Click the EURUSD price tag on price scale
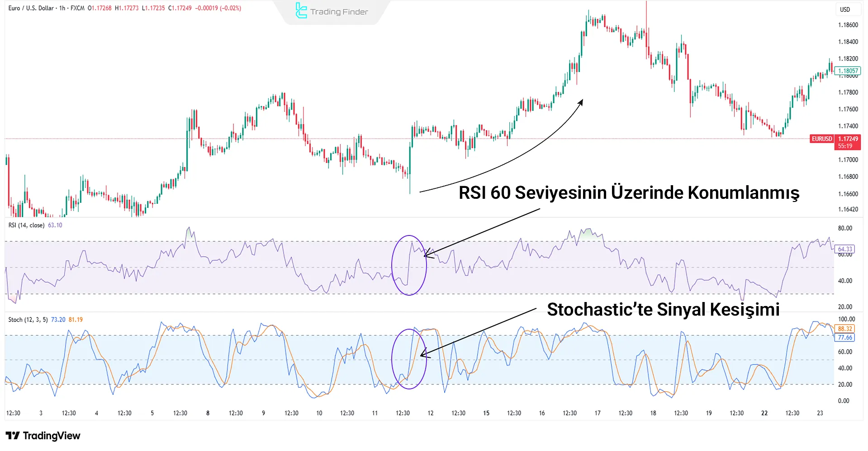This screenshot has height=451, width=868. pos(822,139)
